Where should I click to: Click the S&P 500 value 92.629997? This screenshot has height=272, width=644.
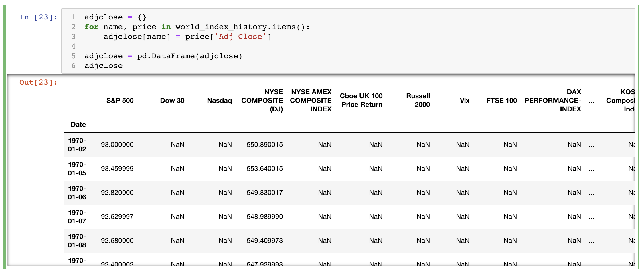coord(117,217)
